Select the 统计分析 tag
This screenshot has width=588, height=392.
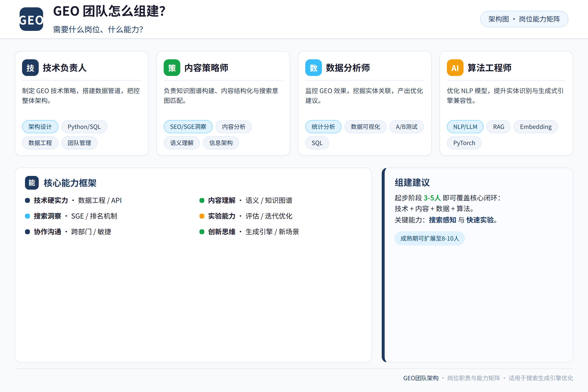323,127
